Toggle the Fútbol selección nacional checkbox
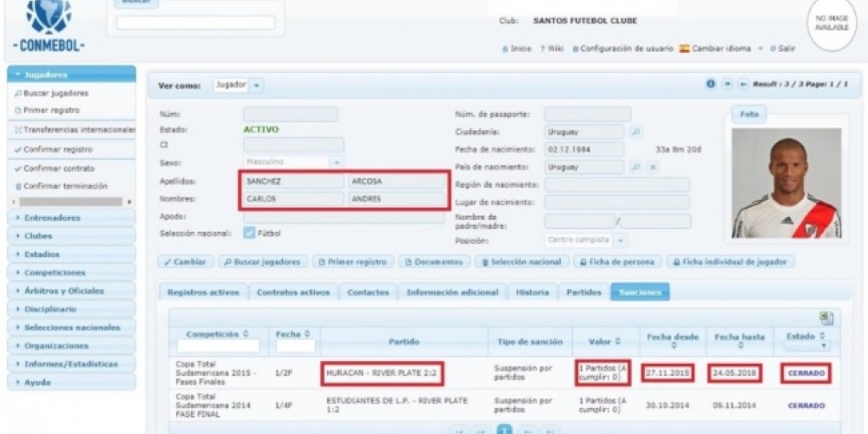Viewport: 868px width, 434px height. (x=248, y=233)
